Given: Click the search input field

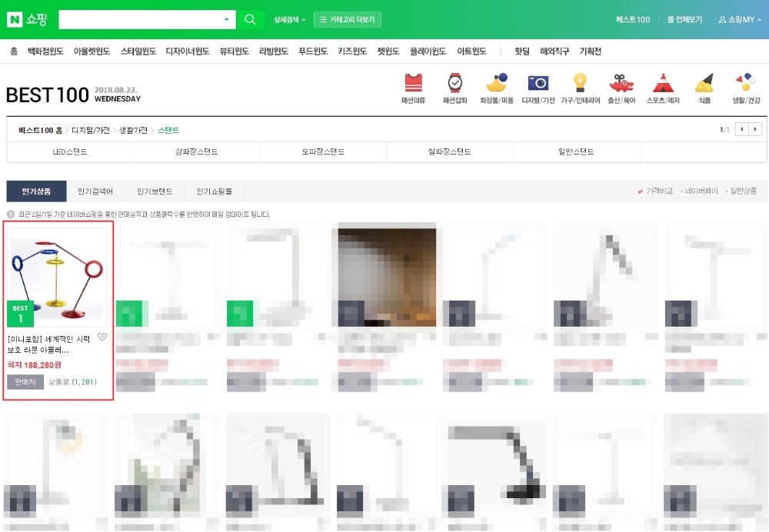Looking at the screenshot, I should point(140,20).
